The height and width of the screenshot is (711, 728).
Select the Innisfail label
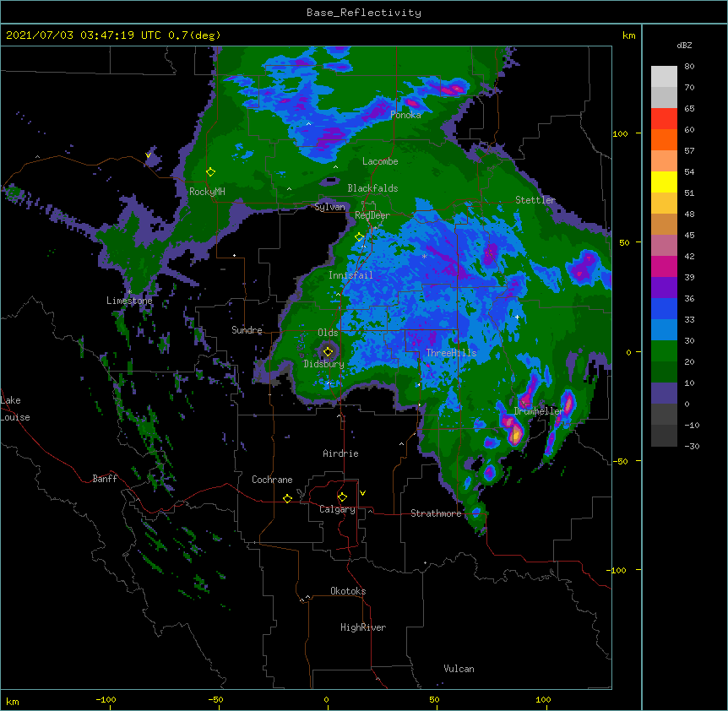point(350,275)
